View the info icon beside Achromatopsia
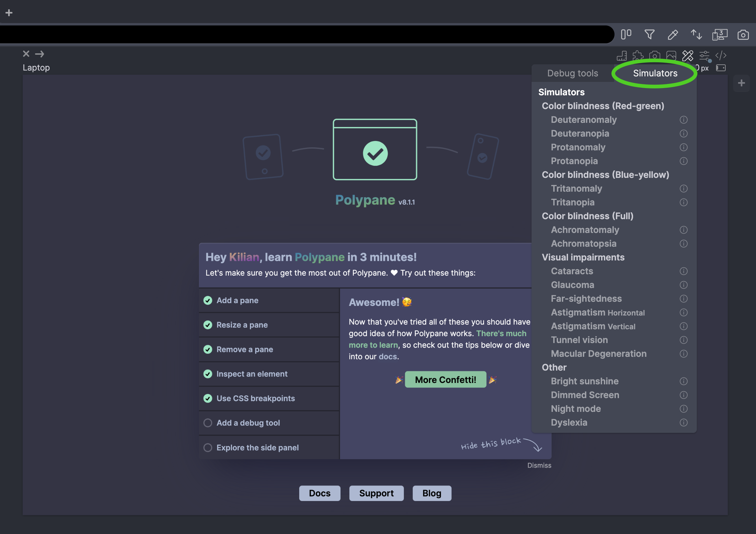This screenshot has width=756, height=534. (684, 244)
